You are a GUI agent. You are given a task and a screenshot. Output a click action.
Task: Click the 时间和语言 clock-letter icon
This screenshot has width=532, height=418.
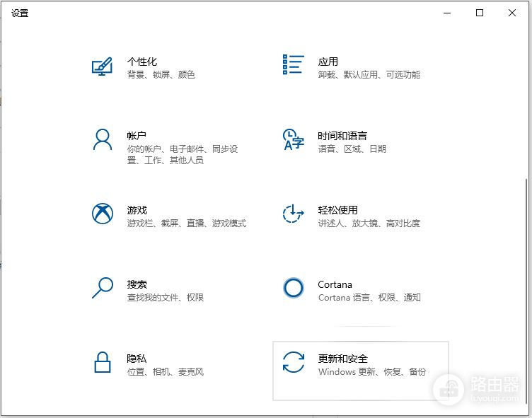[293, 139]
